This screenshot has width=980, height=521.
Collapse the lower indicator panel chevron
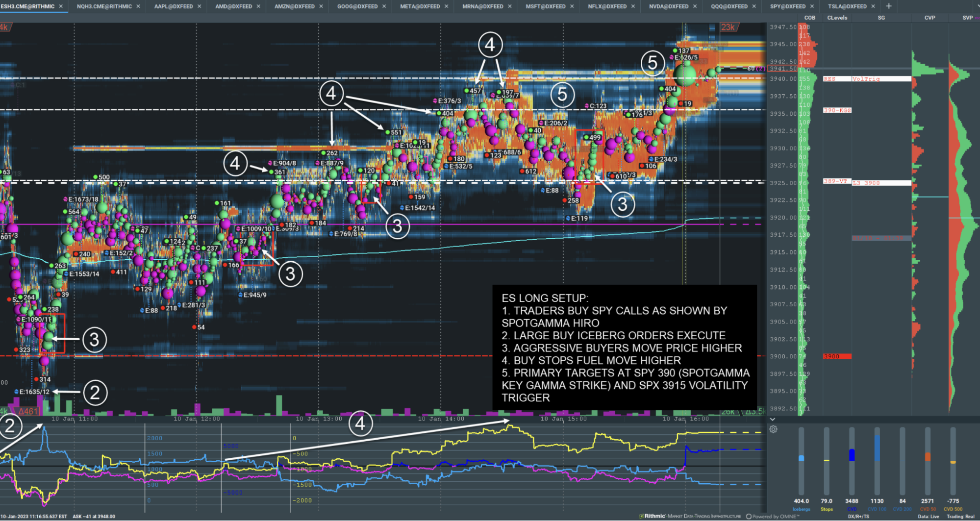coord(773,420)
